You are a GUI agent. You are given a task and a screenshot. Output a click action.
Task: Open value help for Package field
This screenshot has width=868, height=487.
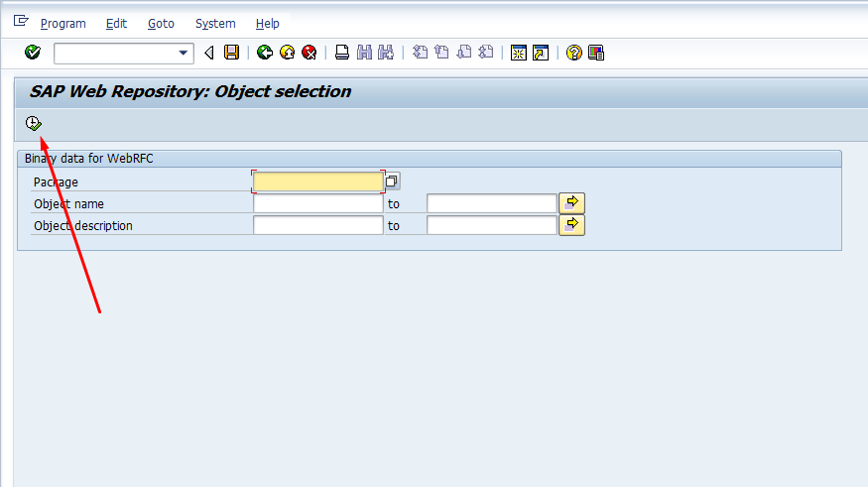(392, 181)
